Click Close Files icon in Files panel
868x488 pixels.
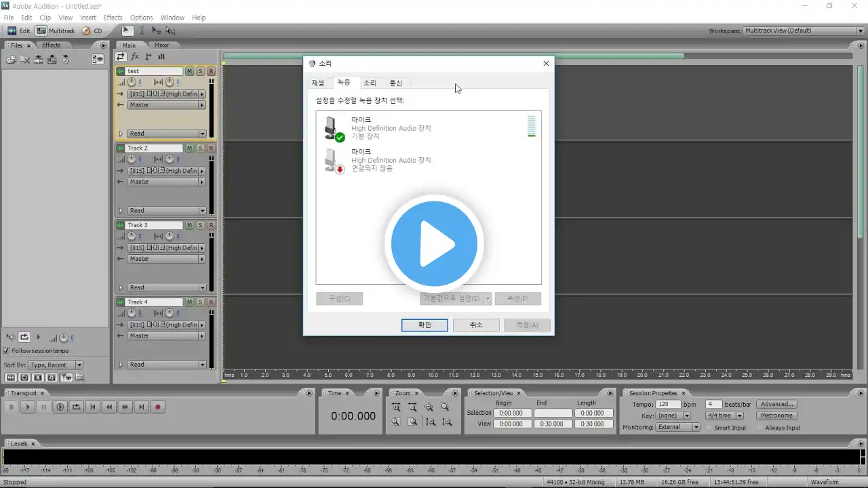pyautogui.click(x=25, y=60)
